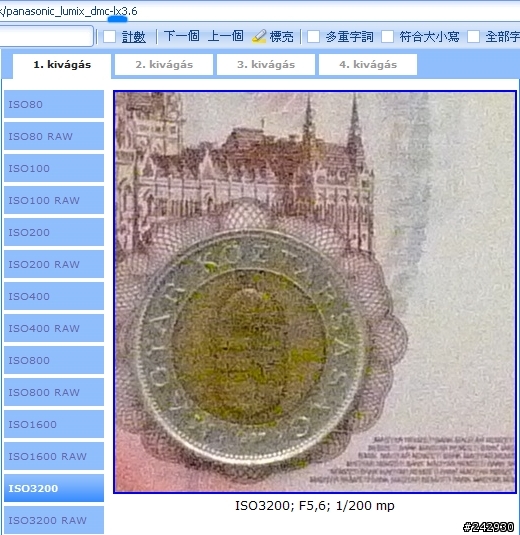Click the 計數 count link
The image size is (520, 535).
click(134, 37)
